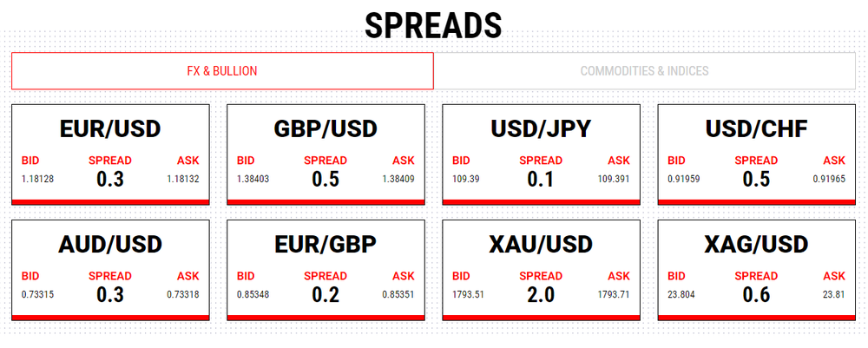The width and height of the screenshot is (868, 348).
Task: Open the AUD/USD pair heading
Action: click(110, 244)
